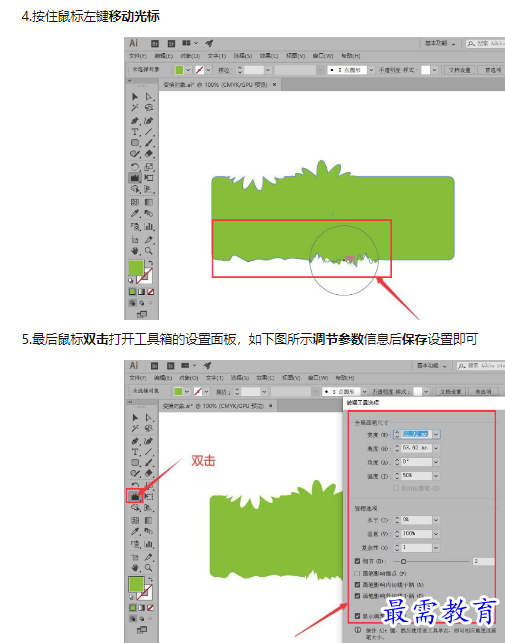Select the Pen tool in step 5 screenshot
Image resolution: width=505 pixels, height=643 pixels.
pyautogui.click(x=135, y=441)
